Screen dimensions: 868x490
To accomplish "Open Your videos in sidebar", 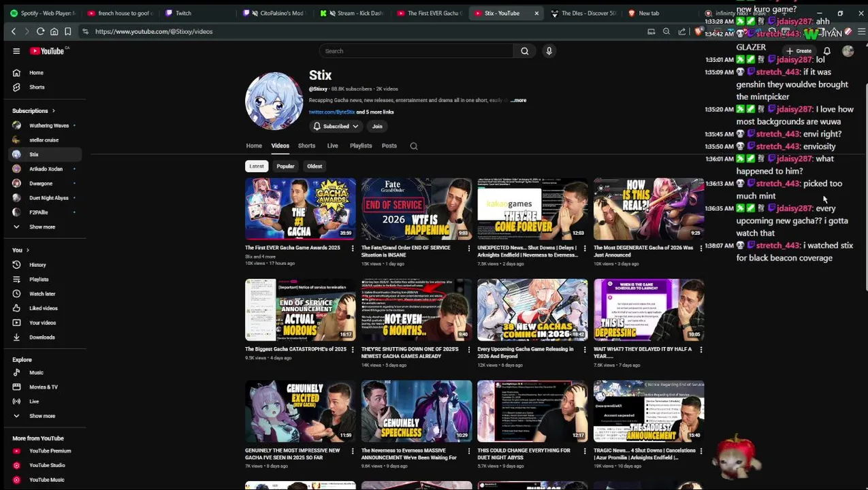I will click(43, 323).
